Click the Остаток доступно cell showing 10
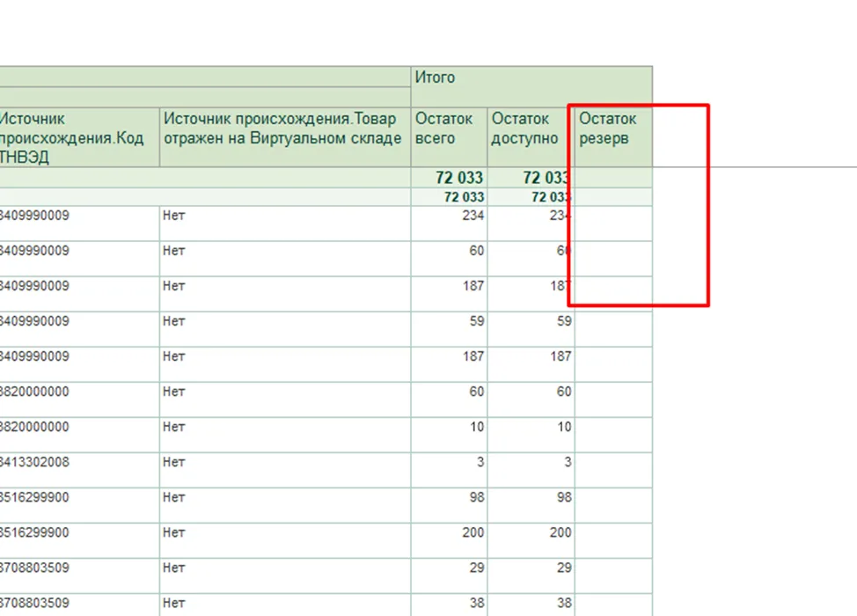 tap(531, 435)
